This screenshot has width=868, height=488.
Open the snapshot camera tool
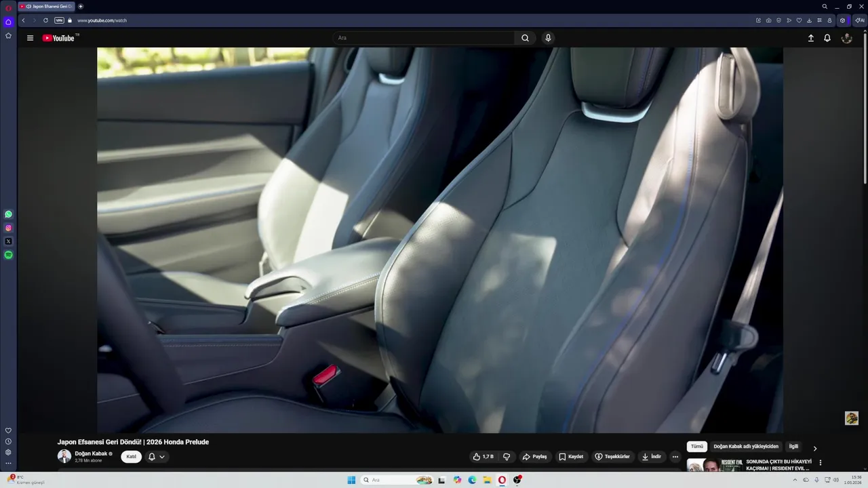[x=768, y=20]
